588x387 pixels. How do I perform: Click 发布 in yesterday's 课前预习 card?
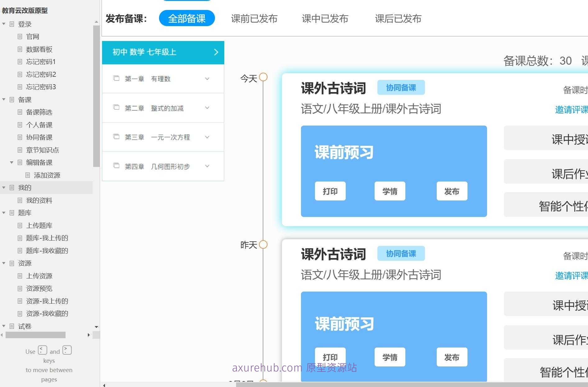pyautogui.click(x=452, y=357)
